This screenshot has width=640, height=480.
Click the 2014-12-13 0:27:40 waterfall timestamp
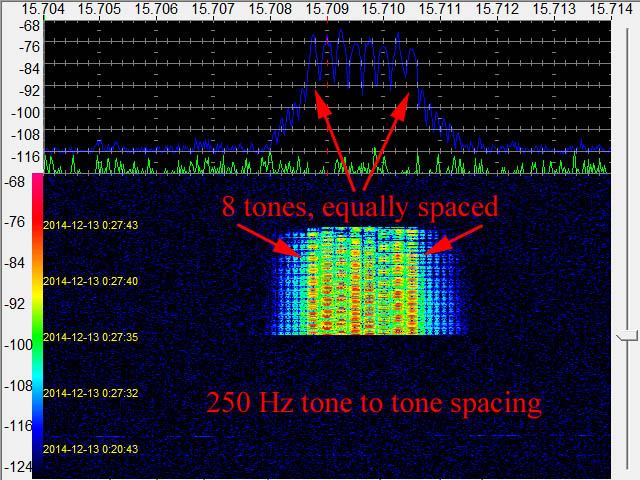click(91, 281)
